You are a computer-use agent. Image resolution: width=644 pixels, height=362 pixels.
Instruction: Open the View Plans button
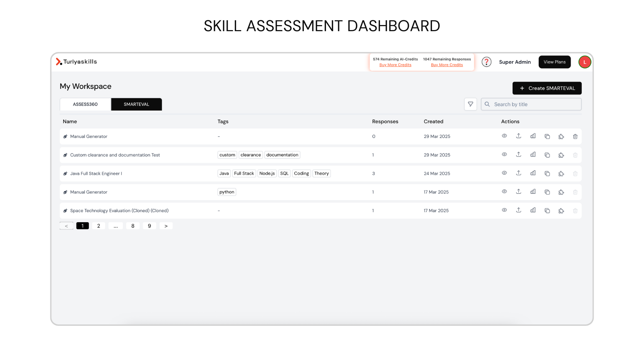pos(554,62)
